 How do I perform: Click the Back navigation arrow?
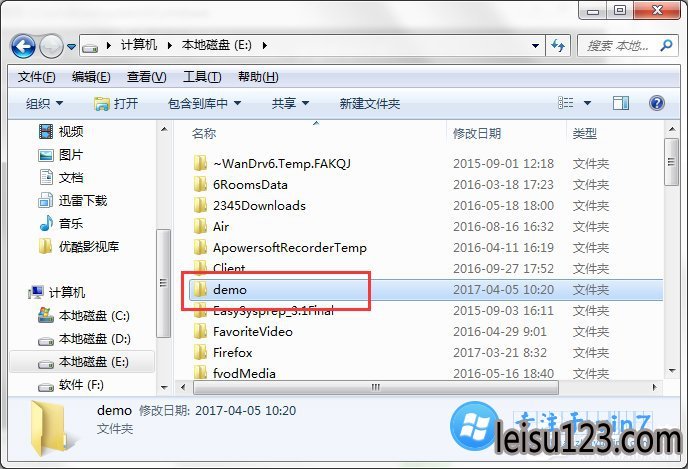pos(23,46)
